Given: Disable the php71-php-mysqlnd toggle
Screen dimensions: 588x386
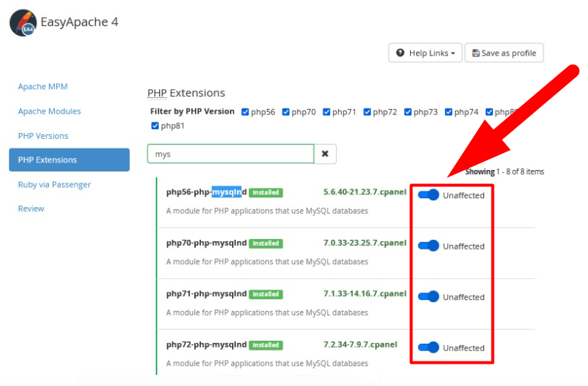Looking at the screenshot, I should click(x=429, y=297).
